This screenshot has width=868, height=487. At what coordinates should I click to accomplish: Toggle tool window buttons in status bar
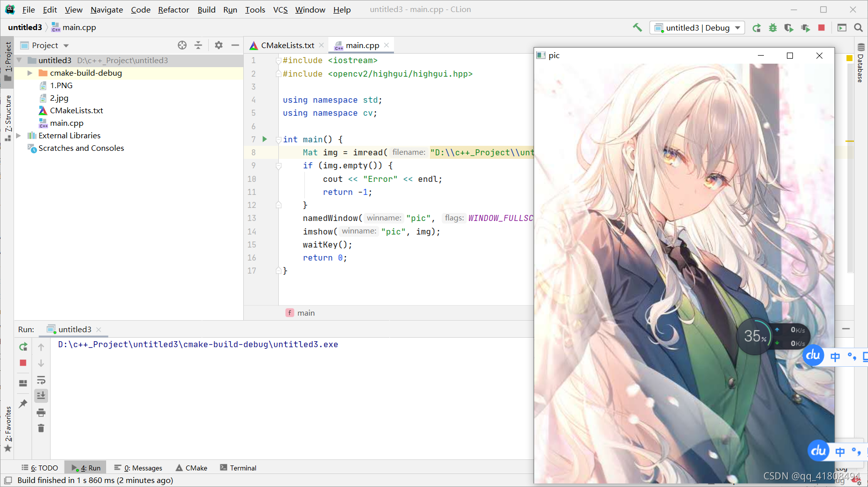tap(8, 480)
